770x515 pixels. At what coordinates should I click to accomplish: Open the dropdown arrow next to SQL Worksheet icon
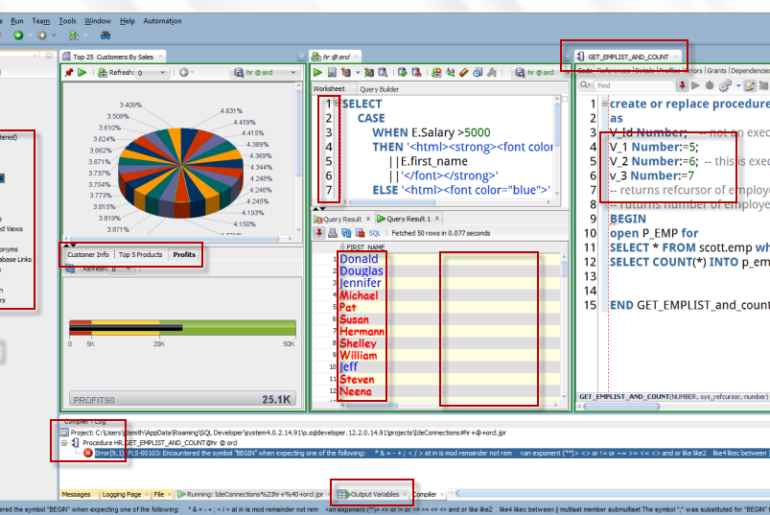85,35
